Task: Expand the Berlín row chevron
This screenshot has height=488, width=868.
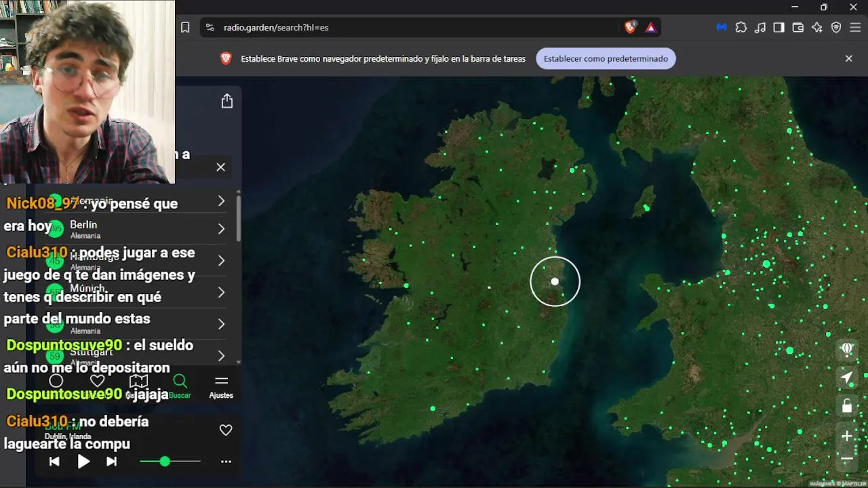Action: 221,229
